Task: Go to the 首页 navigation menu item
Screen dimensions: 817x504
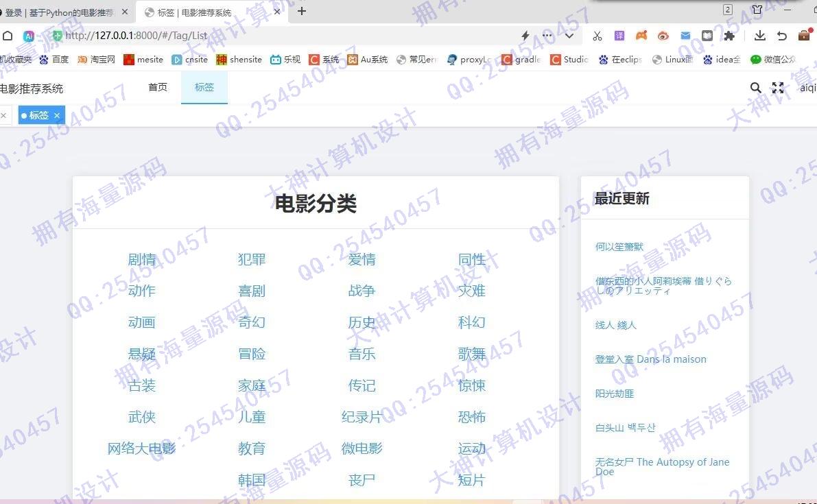Action: (158, 87)
